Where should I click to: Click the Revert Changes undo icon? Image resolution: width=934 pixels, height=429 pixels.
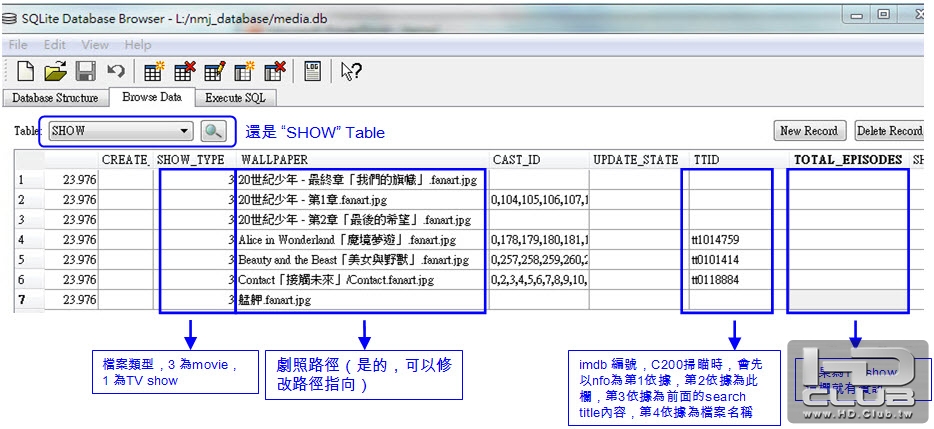tap(116, 72)
